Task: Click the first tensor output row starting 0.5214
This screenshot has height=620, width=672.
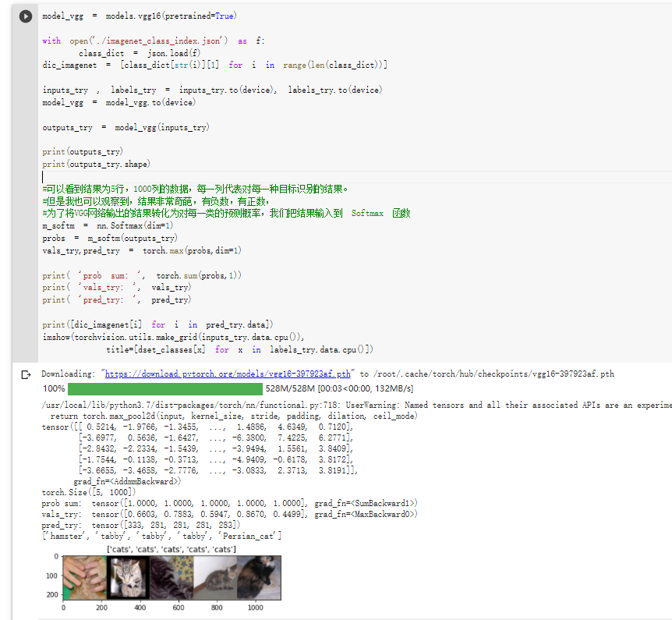Action: pos(197,427)
